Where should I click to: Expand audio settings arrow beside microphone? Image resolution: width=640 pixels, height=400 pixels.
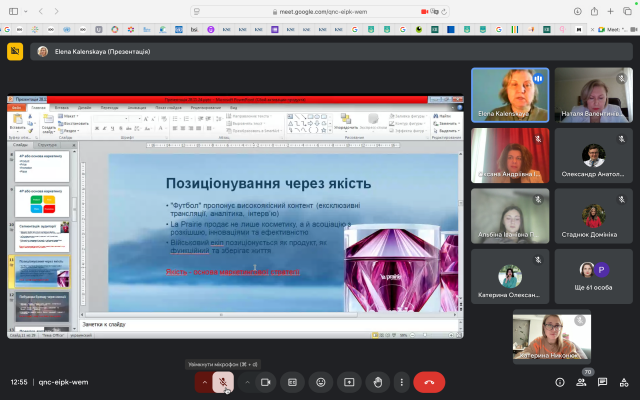coord(205,381)
